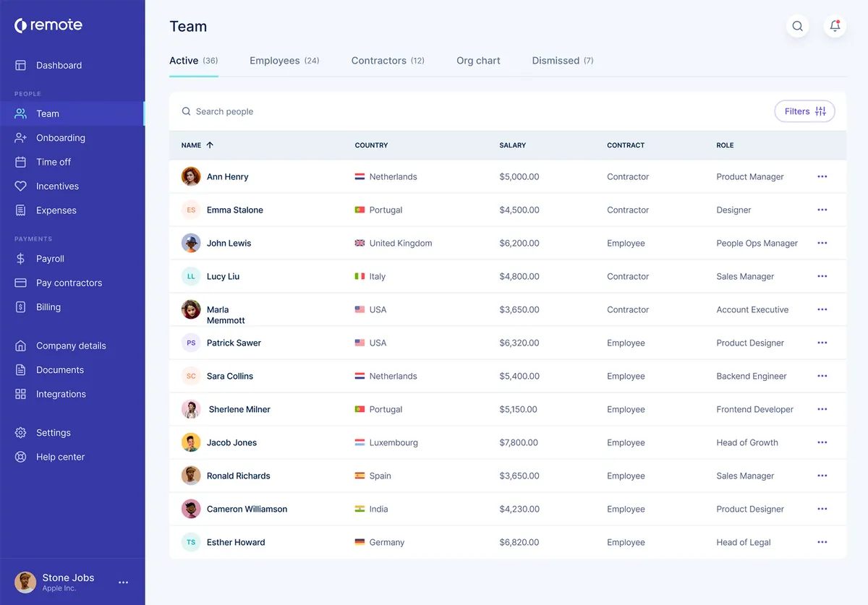This screenshot has width=868, height=605.
Task: Open Ronald Richards's profile name
Action: pyautogui.click(x=238, y=476)
